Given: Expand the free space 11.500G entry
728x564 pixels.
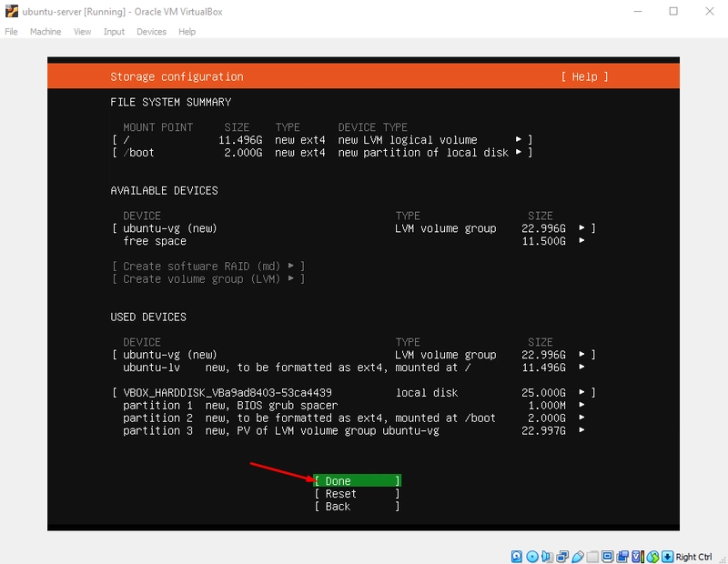Looking at the screenshot, I should (x=354, y=241).
